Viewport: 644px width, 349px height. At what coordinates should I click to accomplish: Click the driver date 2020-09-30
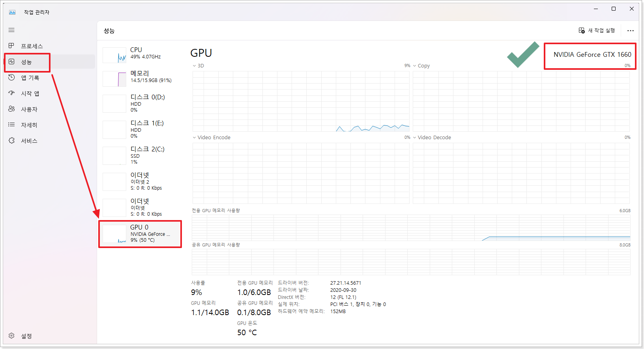click(x=343, y=290)
